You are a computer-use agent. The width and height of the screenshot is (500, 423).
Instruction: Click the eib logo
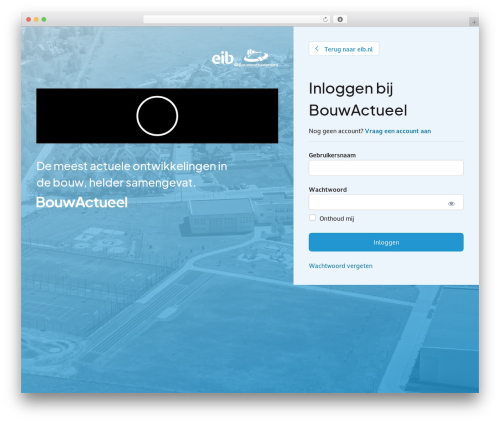point(223,58)
